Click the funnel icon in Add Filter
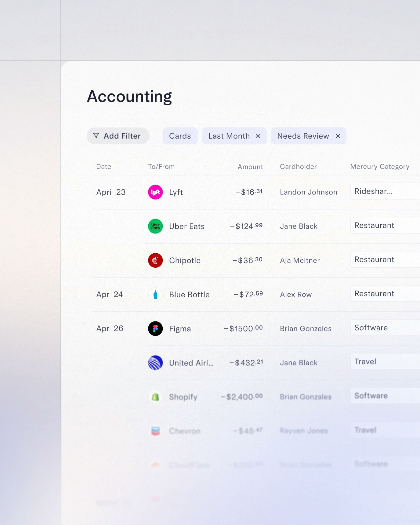This screenshot has height=525, width=420. coord(96,136)
